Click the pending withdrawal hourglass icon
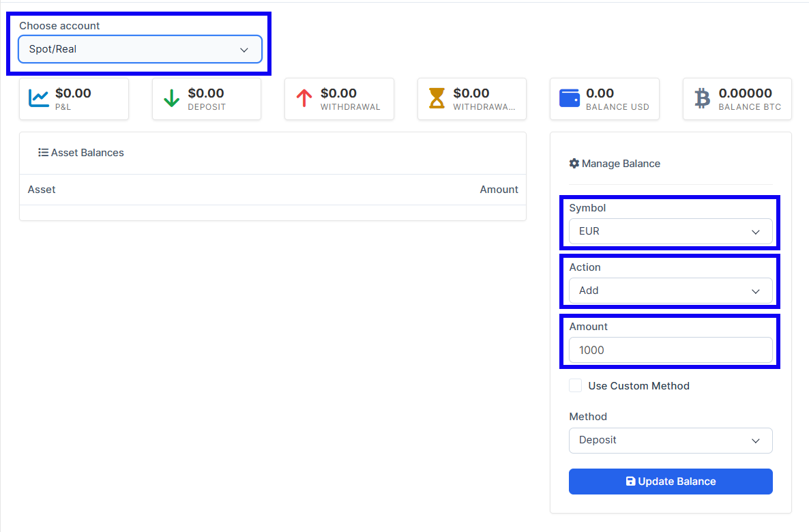This screenshot has height=532, width=809. (x=437, y=98)
